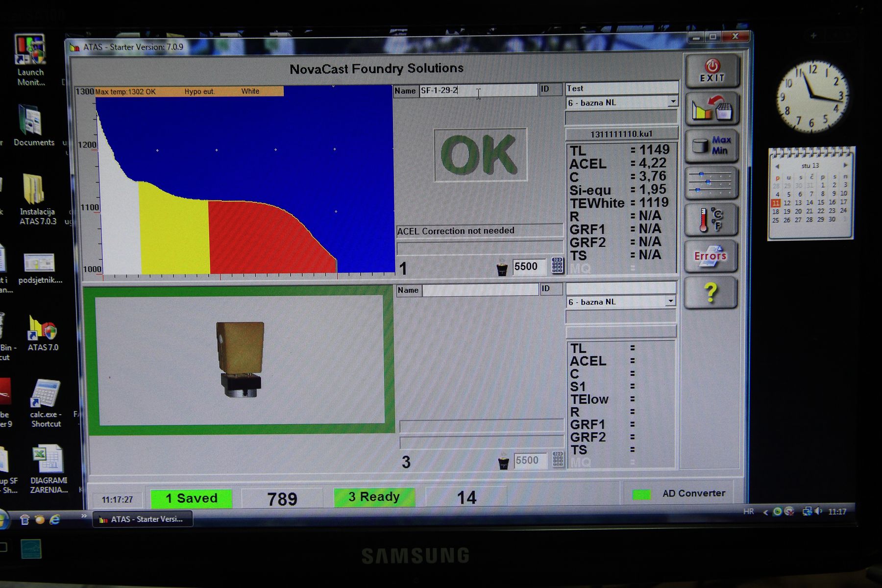Open the chart database export icon
The height and width of the screenshot is (588, 882).
(711, 108)
